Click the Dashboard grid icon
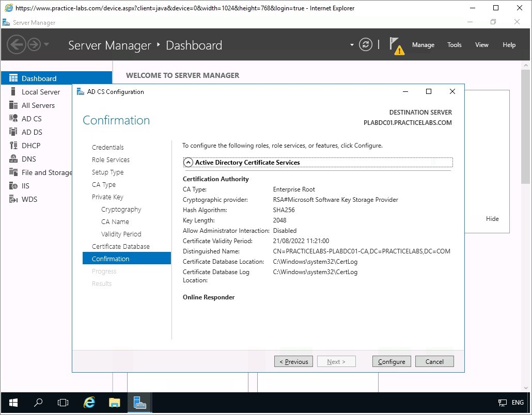 [x=13, y=78]
